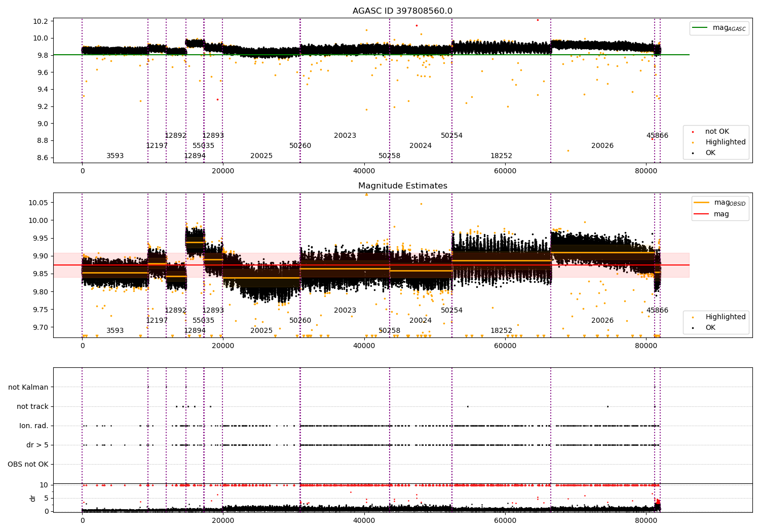Click the 10.2 y-axis tick label
This screenshot has height=532, width=760.
point(42,21)
